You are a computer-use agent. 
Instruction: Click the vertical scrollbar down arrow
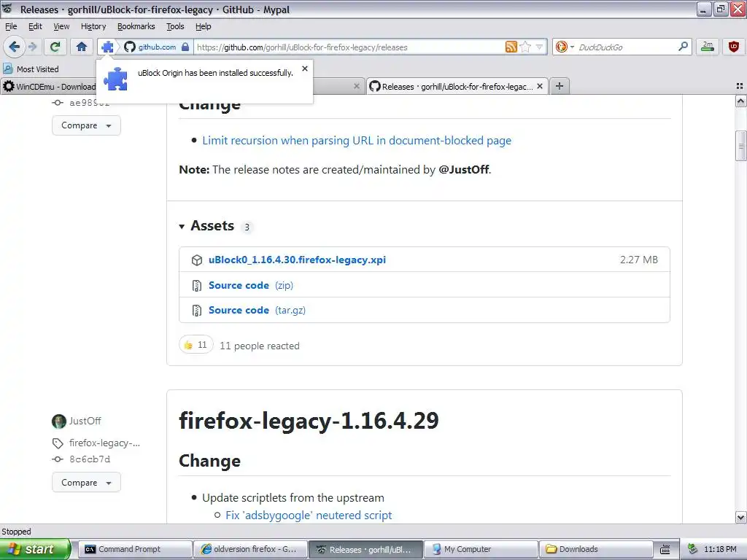coord(741,517)
